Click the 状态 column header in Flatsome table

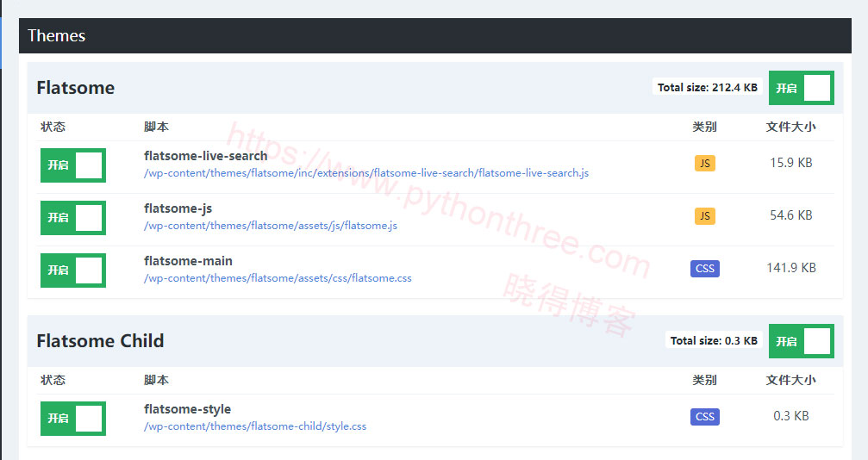[x=53, y=127]
